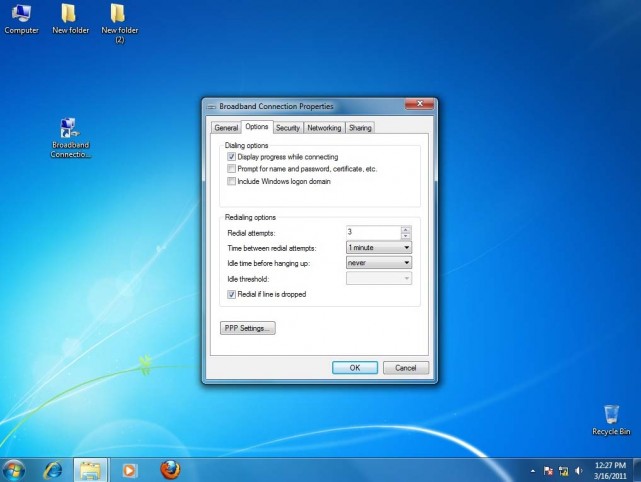The height and width of the screenshot is (482, 641).
Task: Open Action Center flag tray icon
Action: (548, 471)
